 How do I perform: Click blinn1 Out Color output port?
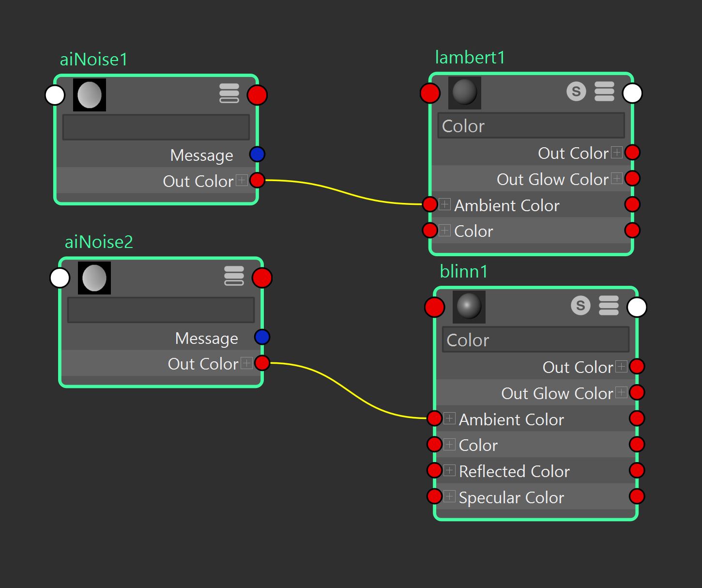click(x=637, y=367)
